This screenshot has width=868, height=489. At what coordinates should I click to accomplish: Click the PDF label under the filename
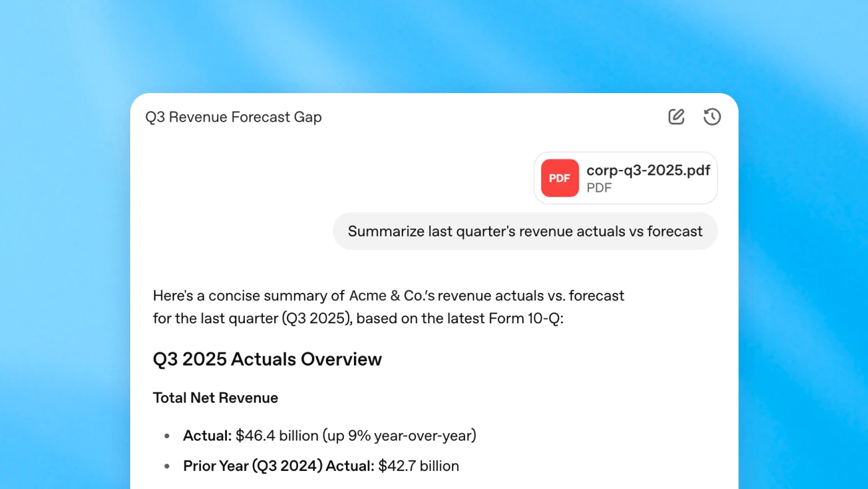[x=599, y=187]
